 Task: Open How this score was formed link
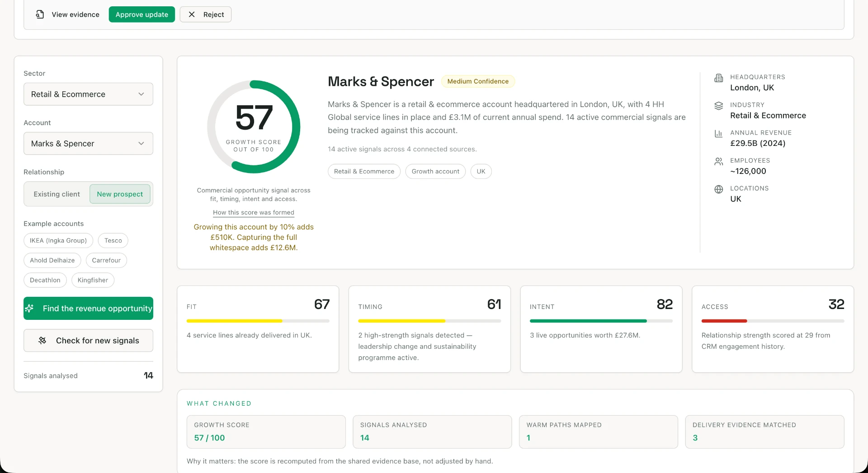click(254, 212)
